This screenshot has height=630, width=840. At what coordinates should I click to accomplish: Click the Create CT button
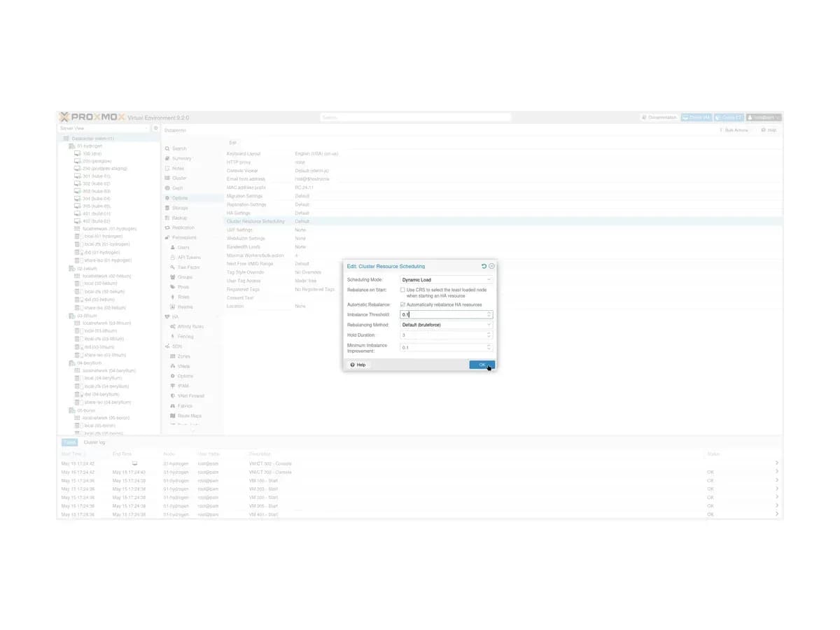click(729, 118)
